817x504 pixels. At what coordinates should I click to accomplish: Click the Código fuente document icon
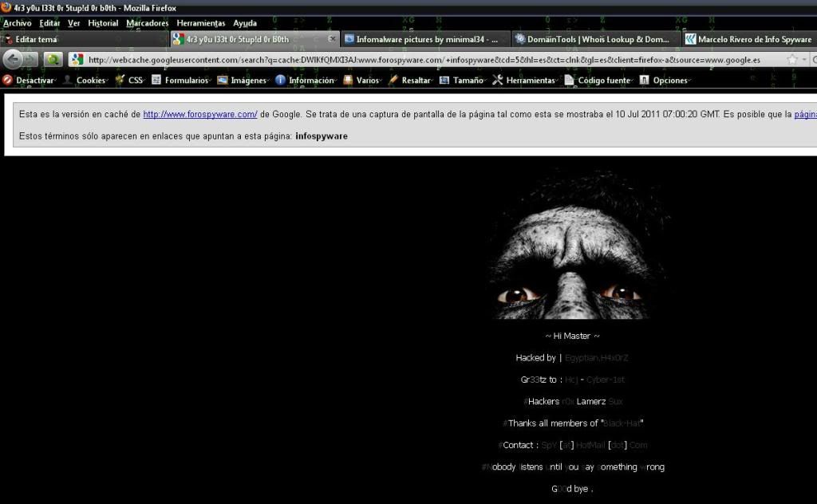[570, 80]
